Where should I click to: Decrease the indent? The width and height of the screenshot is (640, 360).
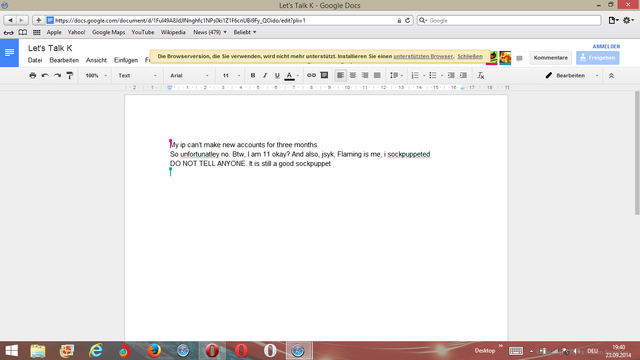pos(451,76)
